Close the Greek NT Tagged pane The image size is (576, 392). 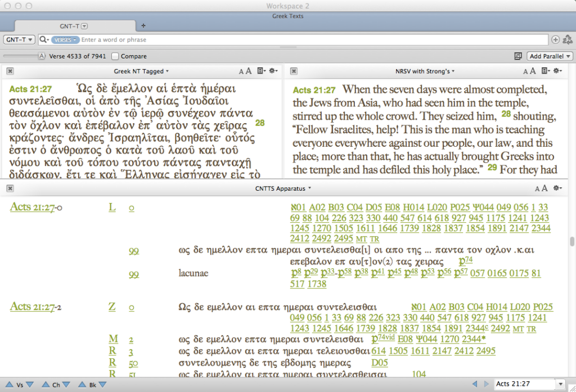[x=10, y=71]
